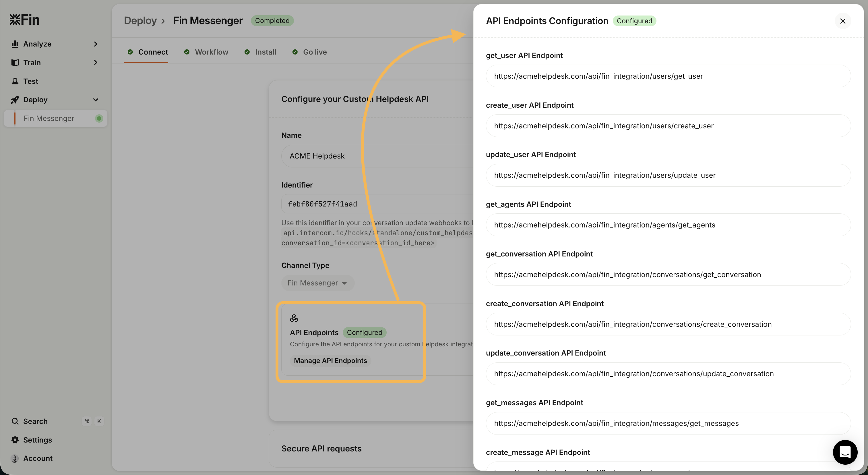
Task: Click the Search magnifier icon
Action: click(x=15, y=421)
